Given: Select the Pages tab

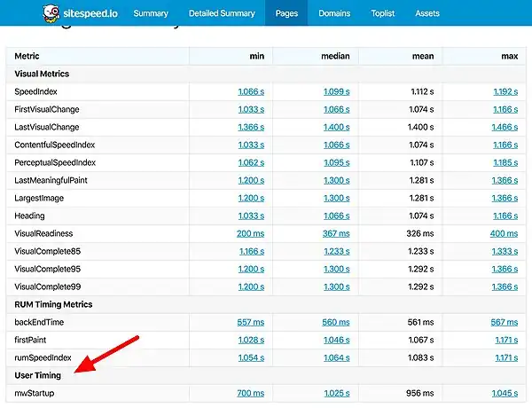Looking at the screenshot, I should pyautogui.click(x=286, y=13).
